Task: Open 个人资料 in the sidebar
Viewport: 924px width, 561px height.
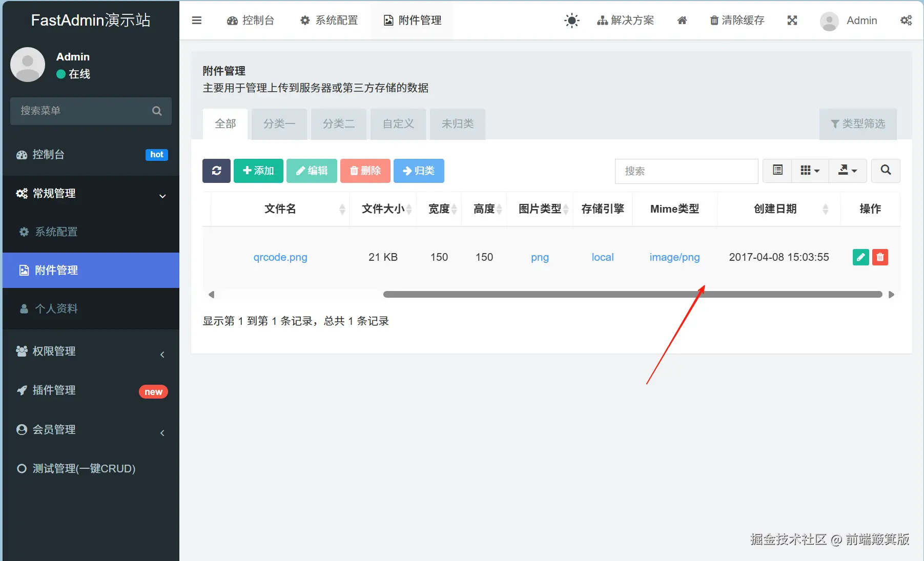Action: (91, 309)
